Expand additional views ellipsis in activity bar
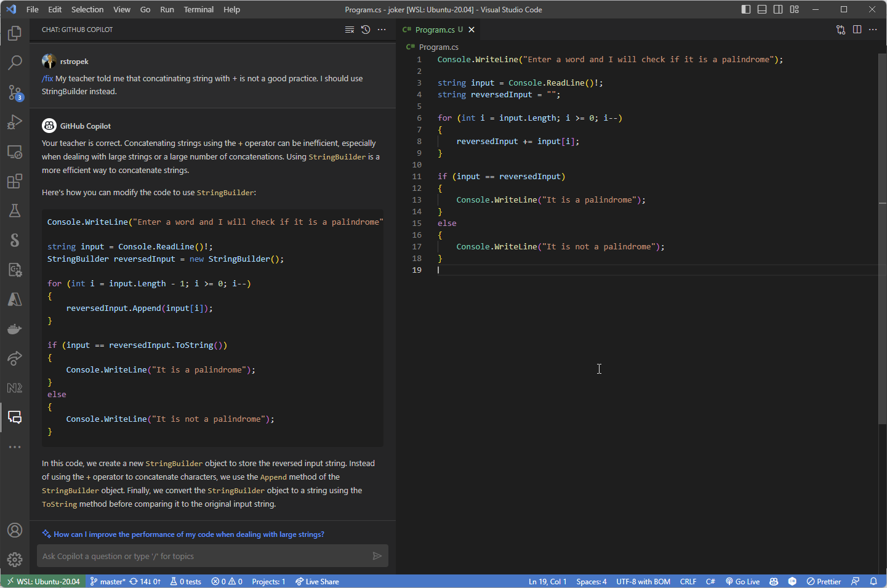887x588 pixels. [15, 447]
